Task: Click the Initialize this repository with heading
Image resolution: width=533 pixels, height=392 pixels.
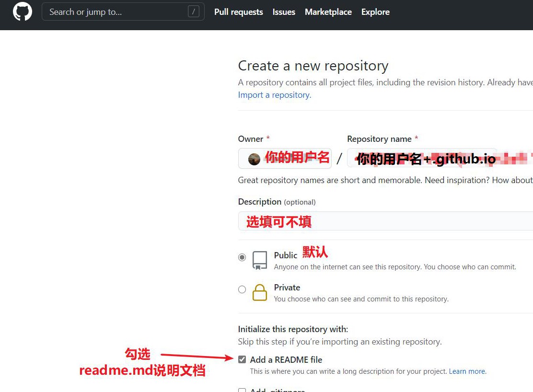Action: coord(293,329)
